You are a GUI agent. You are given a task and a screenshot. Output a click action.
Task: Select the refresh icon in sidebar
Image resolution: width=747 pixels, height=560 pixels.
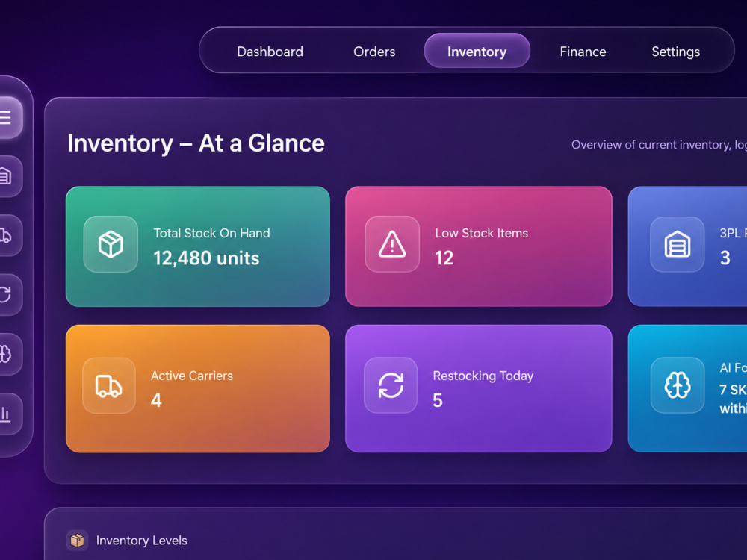7,294
